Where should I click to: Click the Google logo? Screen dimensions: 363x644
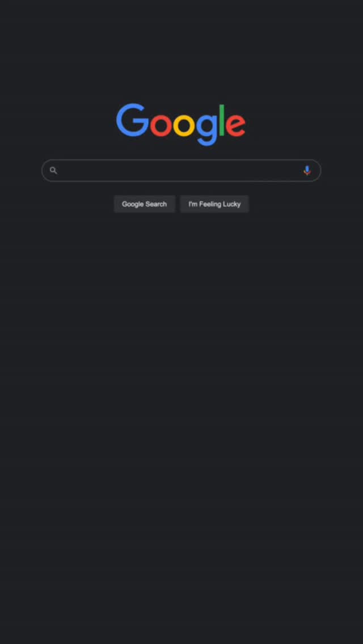(181, 124)
